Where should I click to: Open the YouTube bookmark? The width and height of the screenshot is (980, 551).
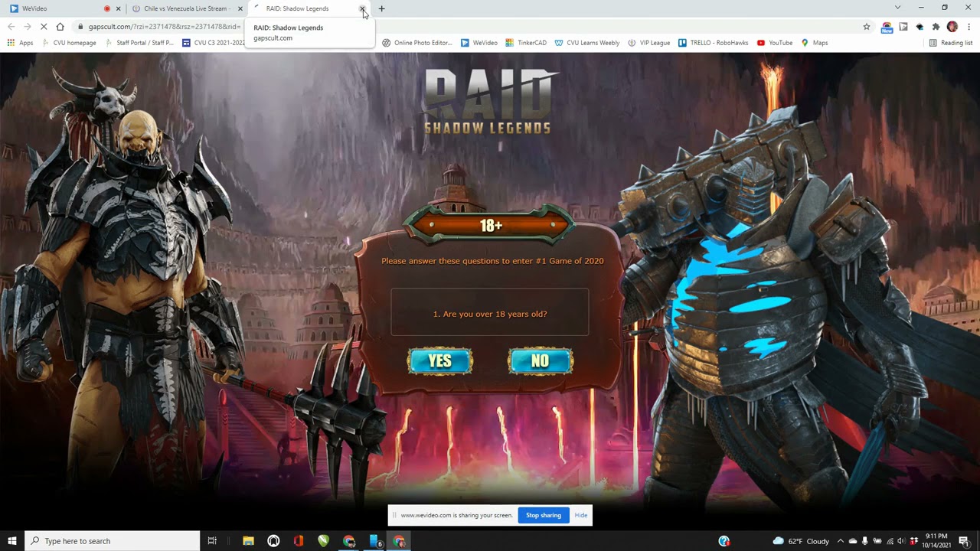775,43
